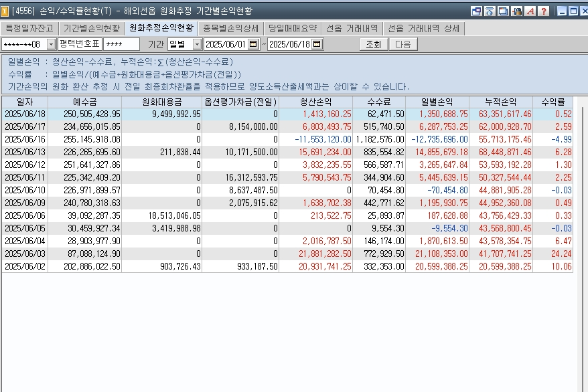Click the 일별손익 column header
This screenshot has width=588, height=392.
[437, 102]
